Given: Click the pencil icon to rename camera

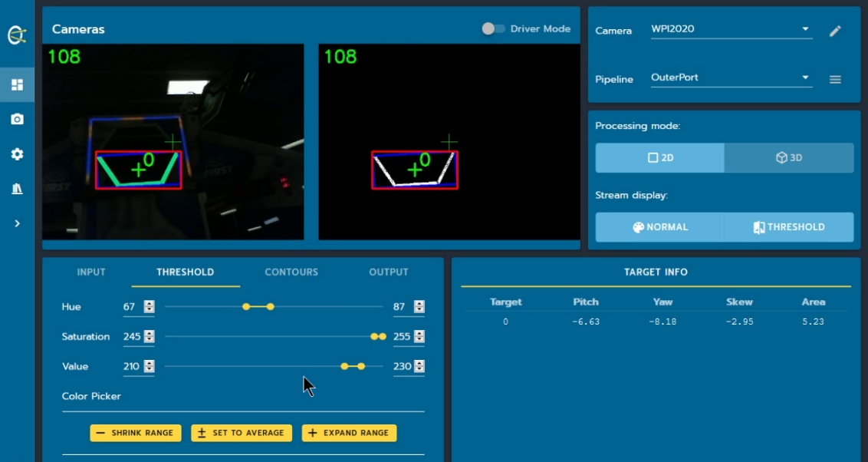Looking at the screenshot, I should [835, 31].
